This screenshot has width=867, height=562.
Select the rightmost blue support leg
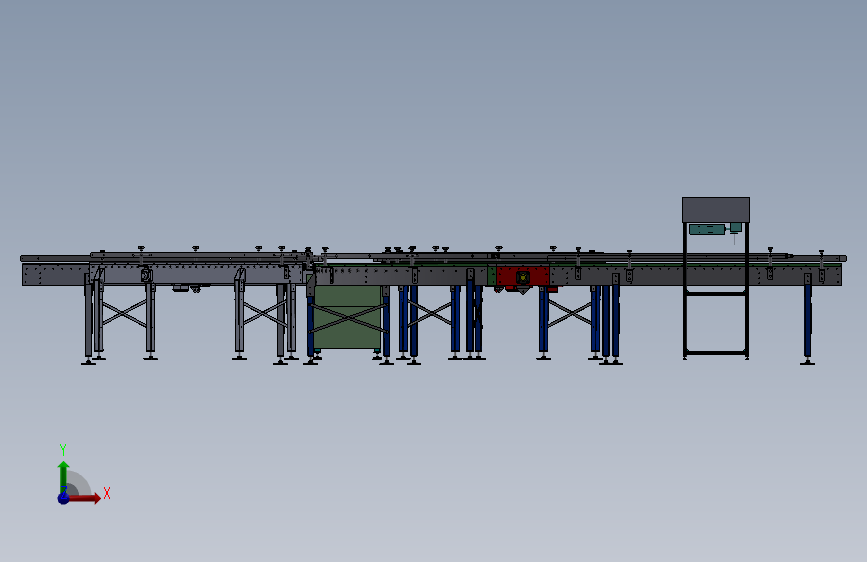tap(807, 320)
